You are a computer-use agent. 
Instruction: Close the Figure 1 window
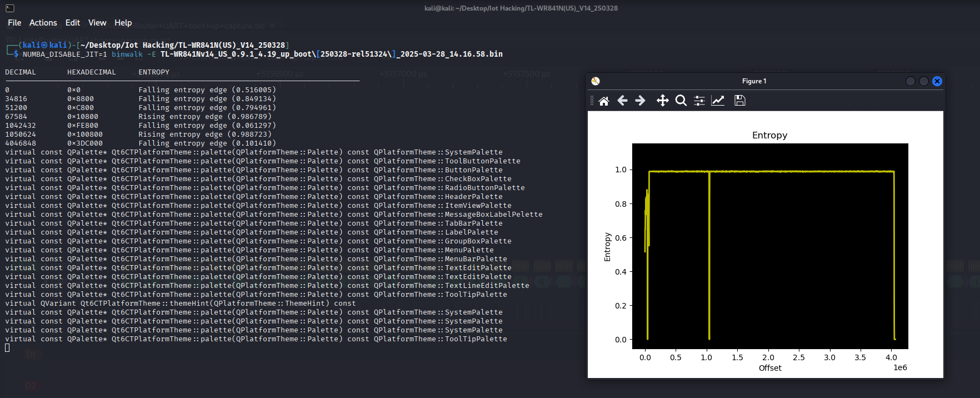937,81
